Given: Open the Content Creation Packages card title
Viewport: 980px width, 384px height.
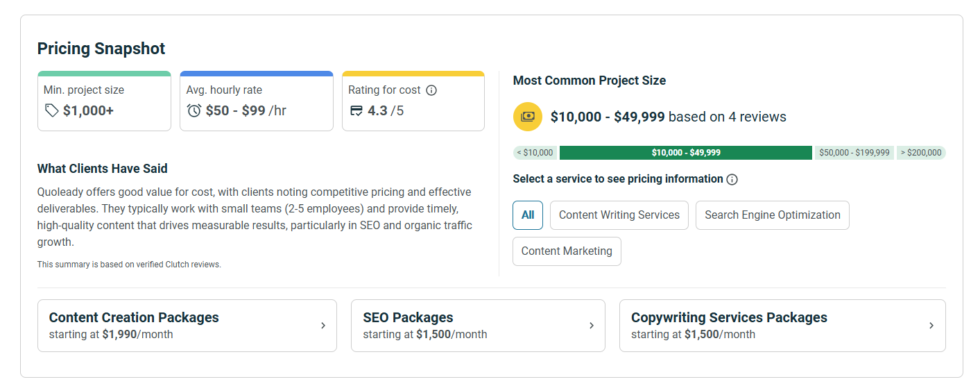Looking at the screenshot, I should (x=134, y=317).
